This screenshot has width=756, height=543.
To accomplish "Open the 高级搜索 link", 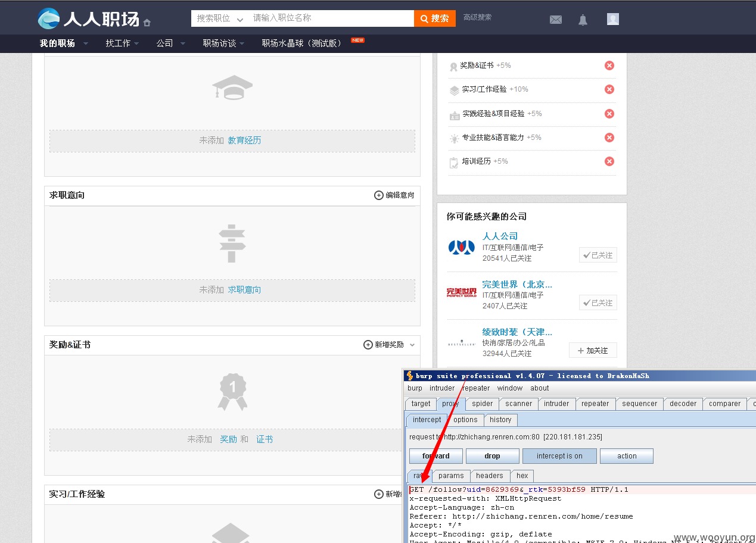I will click(478, 17).
